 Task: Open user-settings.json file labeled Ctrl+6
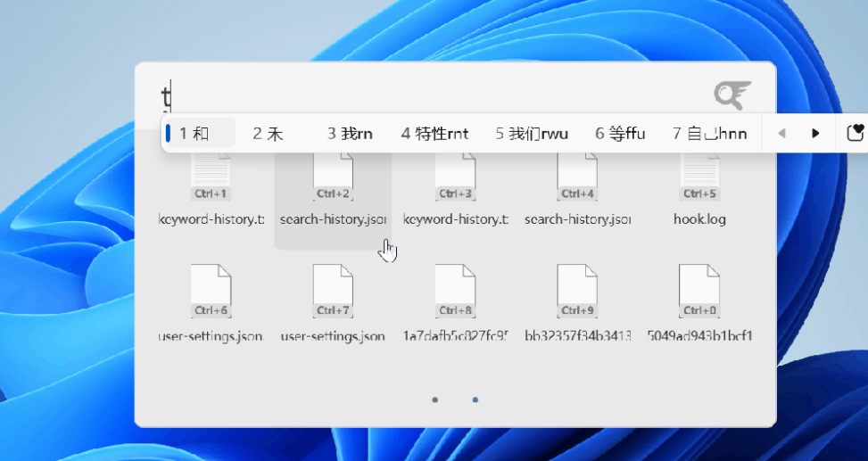click(211, 302)
